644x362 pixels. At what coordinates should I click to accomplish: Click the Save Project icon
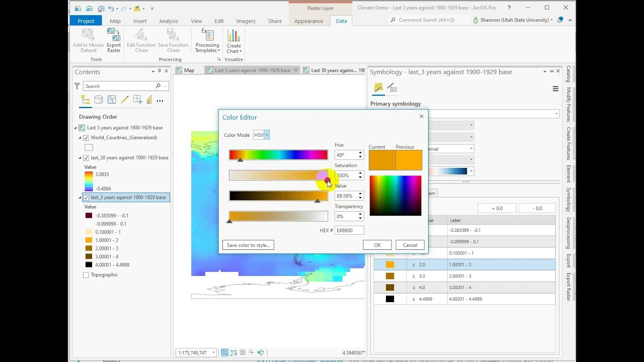tap(101, 8)
